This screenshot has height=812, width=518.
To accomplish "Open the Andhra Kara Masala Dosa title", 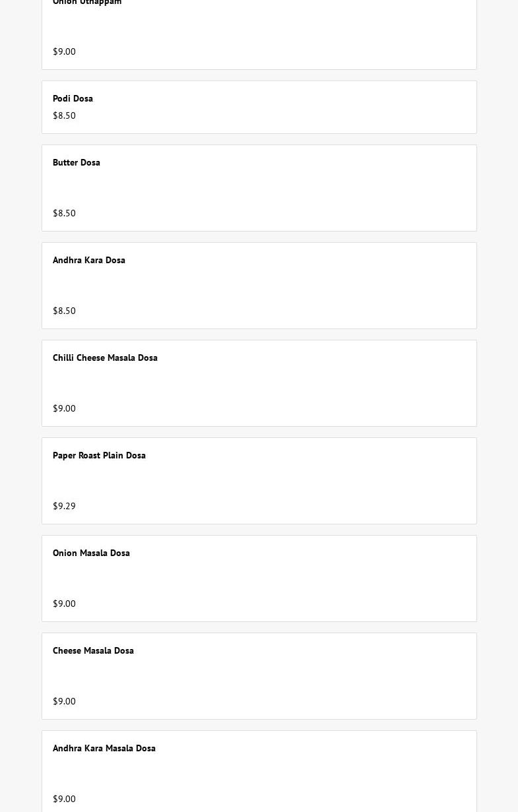I will [x=104, y=748].
